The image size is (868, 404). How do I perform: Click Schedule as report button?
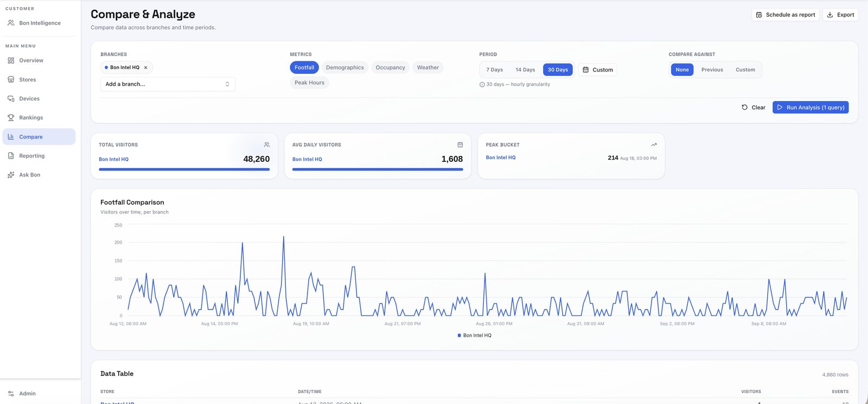[x=786, y=15]
